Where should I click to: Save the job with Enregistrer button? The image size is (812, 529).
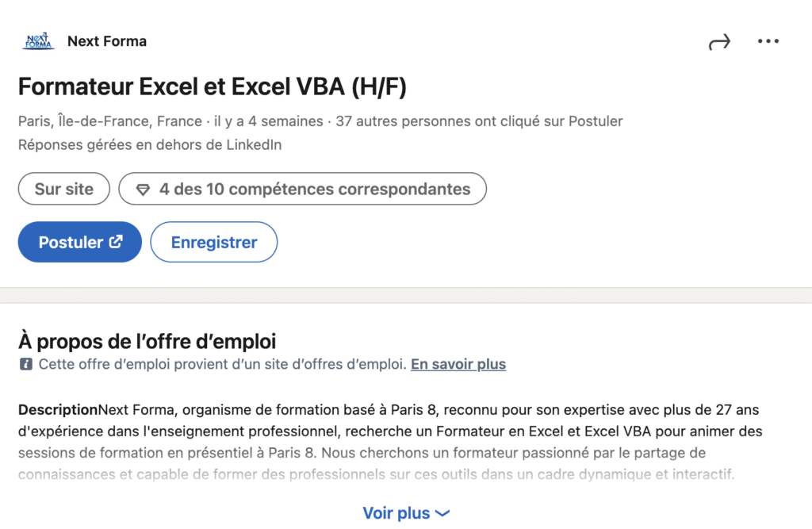pyautogui.click(x=214, y=242)
